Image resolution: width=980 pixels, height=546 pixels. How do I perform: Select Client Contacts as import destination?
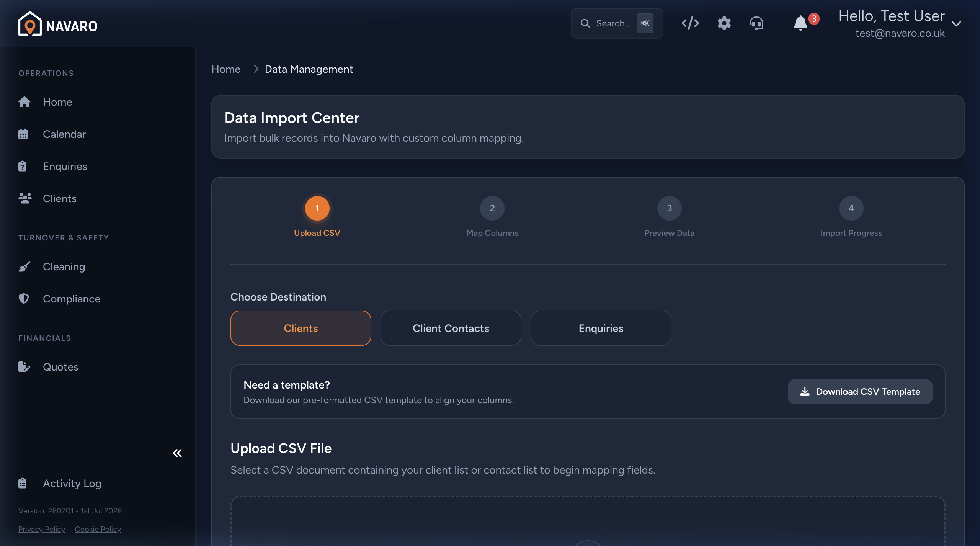451,328
